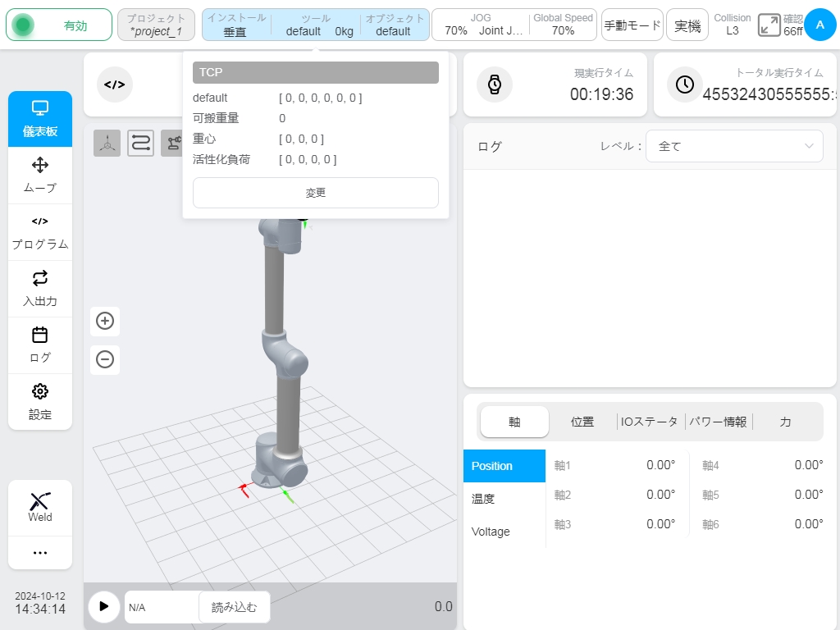Click the robot arm view icon
The height and width of the screenshot is (630, 840).
coord(172,143)
